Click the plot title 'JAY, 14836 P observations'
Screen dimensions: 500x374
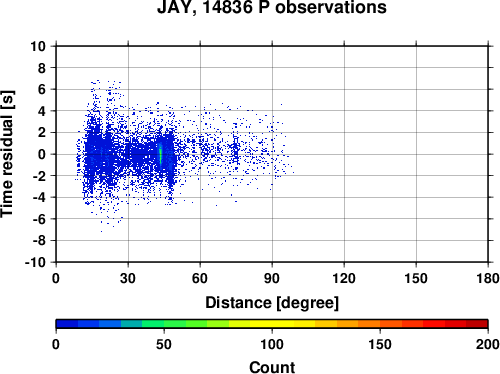(272, 7)
